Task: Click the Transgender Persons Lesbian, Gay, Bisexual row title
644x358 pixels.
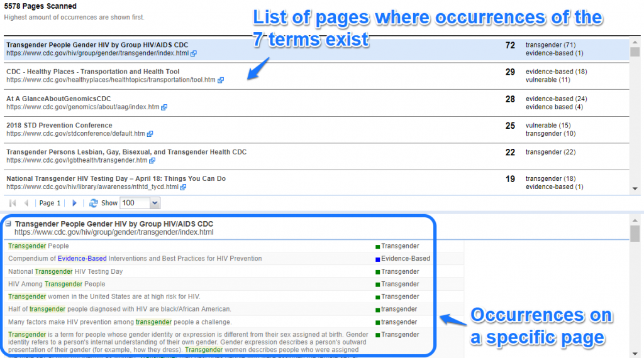Action: tap(126, 152)
